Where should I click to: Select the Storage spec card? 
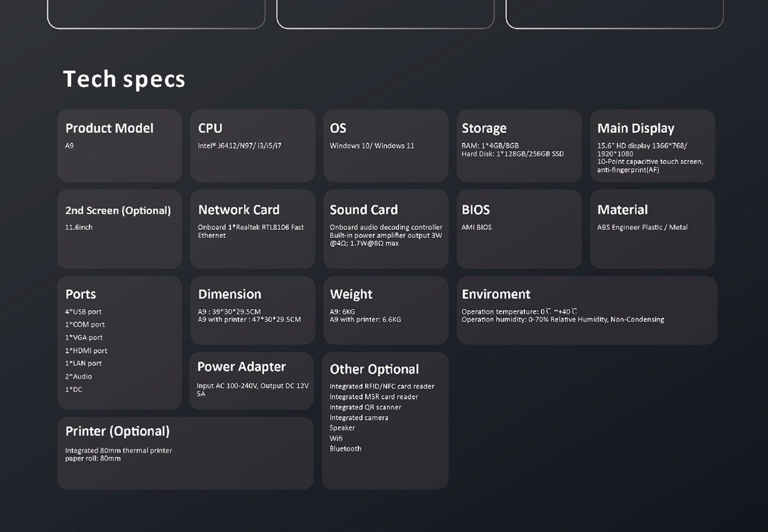click(518, 146)
